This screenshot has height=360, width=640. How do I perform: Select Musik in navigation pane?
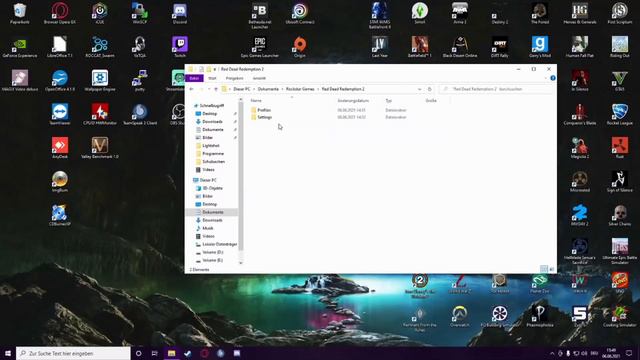[207, 228]
